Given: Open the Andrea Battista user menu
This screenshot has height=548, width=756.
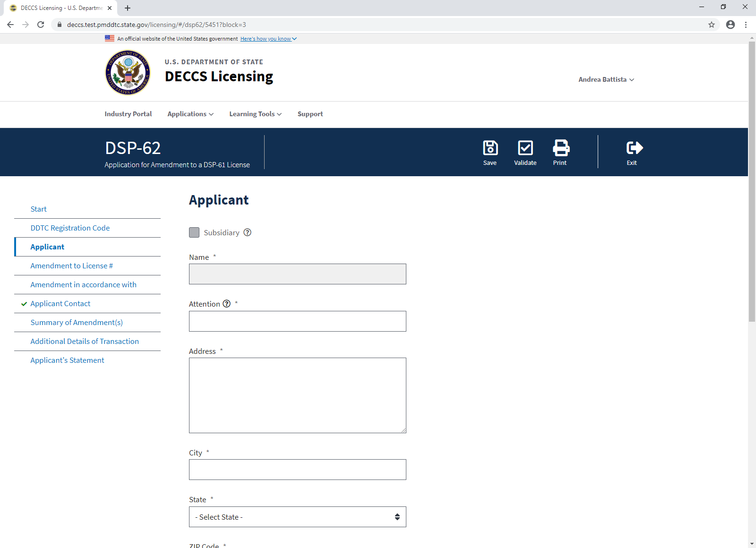Looking at the screenshot, I should tap(606, 79).
